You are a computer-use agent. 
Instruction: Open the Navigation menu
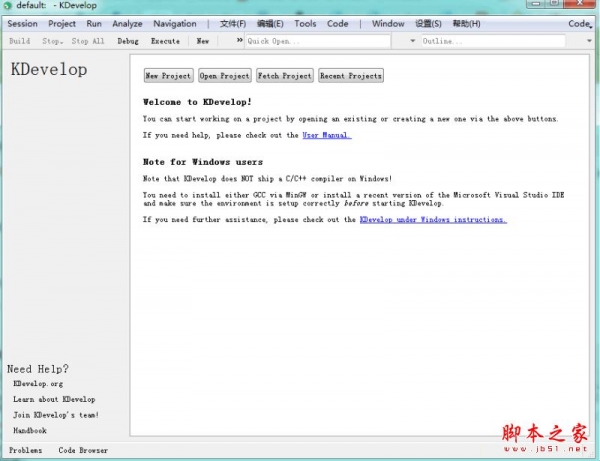pos(174,24)
